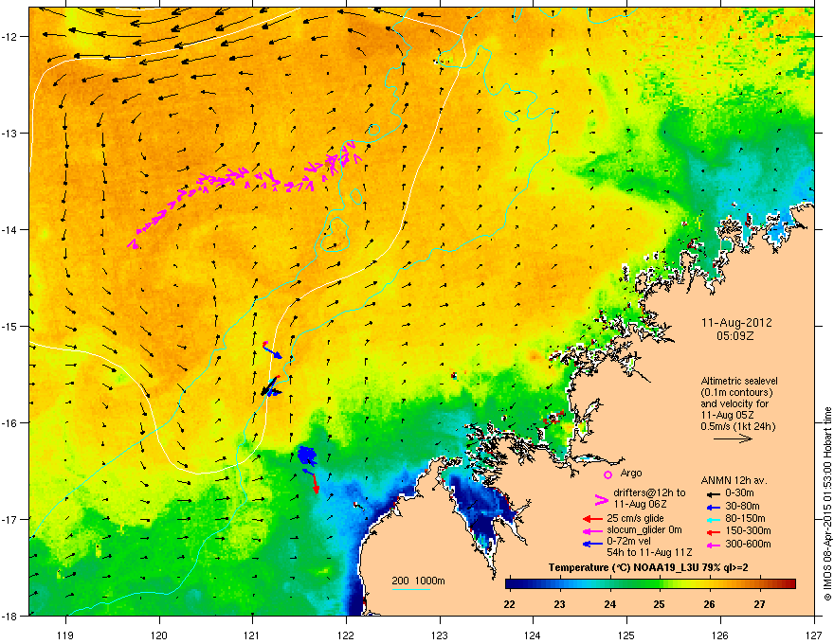Click the '05:09Z' time label
This screenshot has height=644, width=834.
point(735,336)
